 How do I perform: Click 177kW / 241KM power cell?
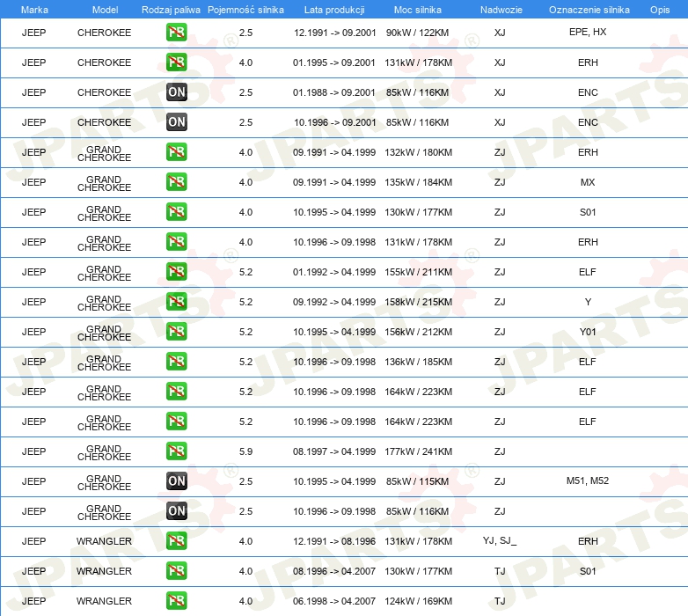tap(418, 451)
